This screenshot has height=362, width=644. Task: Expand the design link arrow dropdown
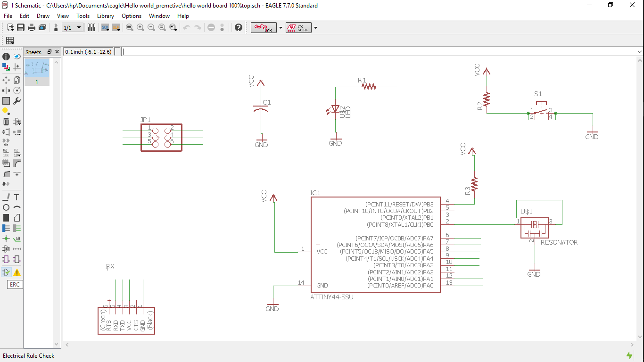point(281,28)
